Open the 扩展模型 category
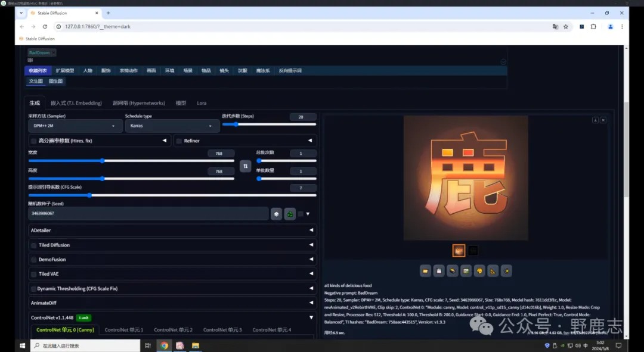 [x=65, y=70]
